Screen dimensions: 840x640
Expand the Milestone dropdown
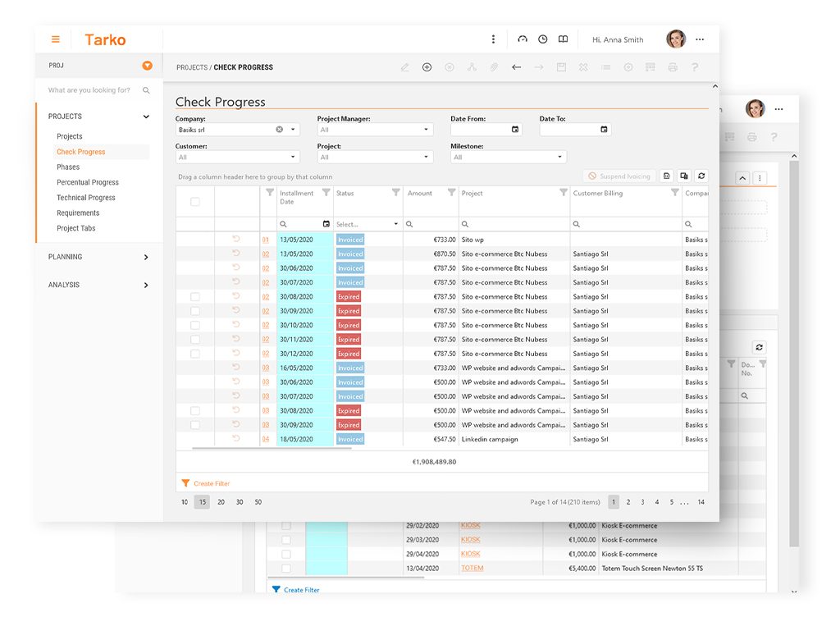click(x=509, y=158)
